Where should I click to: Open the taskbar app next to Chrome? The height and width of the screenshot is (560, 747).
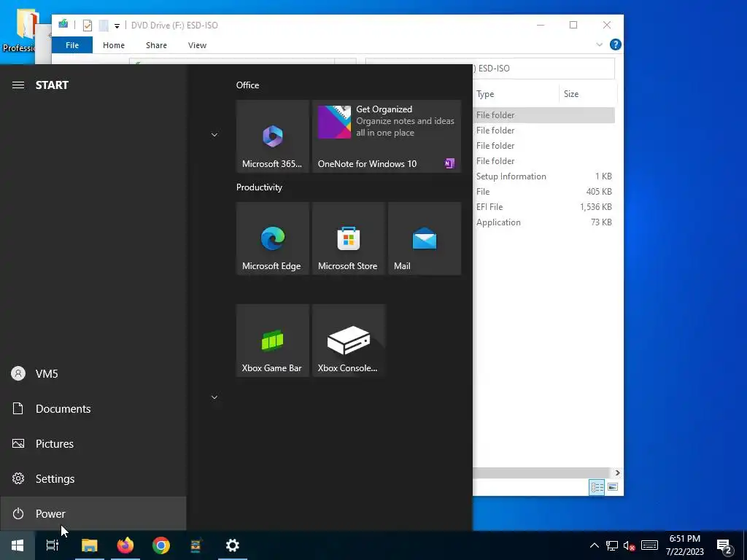tap(196, 545)
